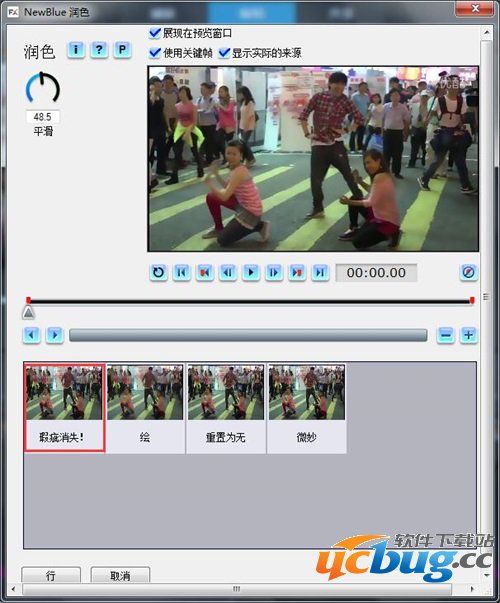Select the 重置为无 preset thumbnail

click(x=226, y=408)
